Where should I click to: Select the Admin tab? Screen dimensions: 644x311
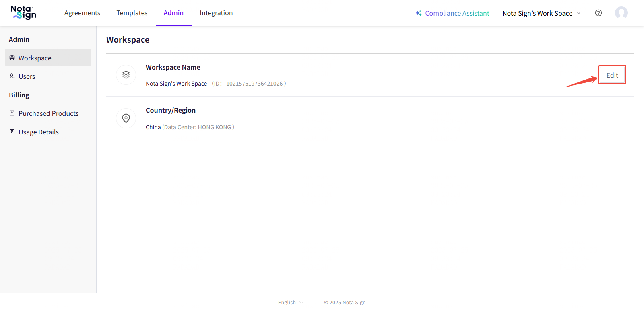pyautogui.click(x=173, y=13)
